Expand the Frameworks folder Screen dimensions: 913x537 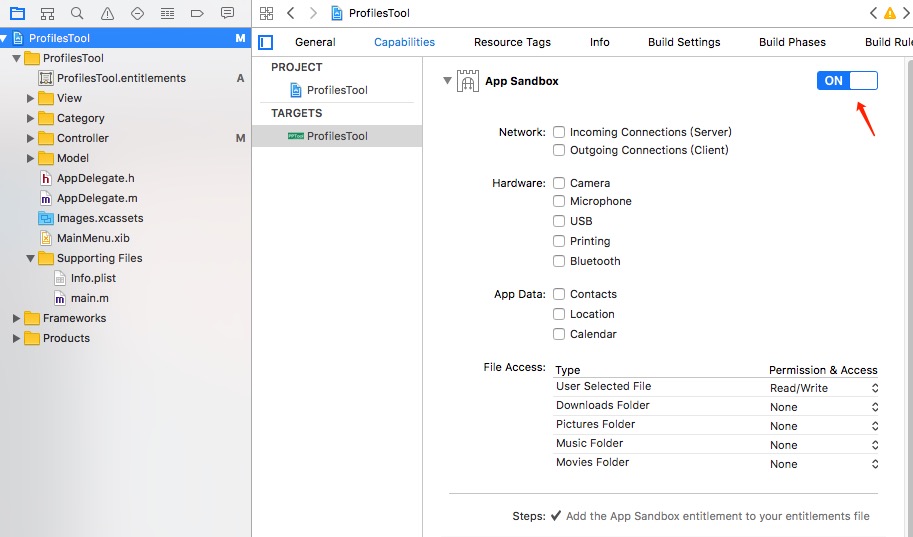[x=16, y=318]
